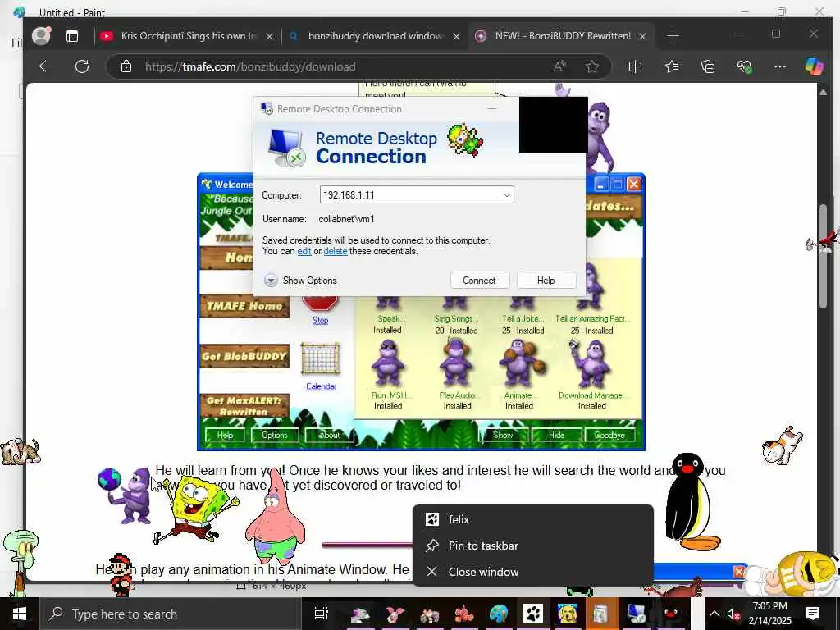Click the Connect button
Screen dimensions: 840x630
[479, 281]
